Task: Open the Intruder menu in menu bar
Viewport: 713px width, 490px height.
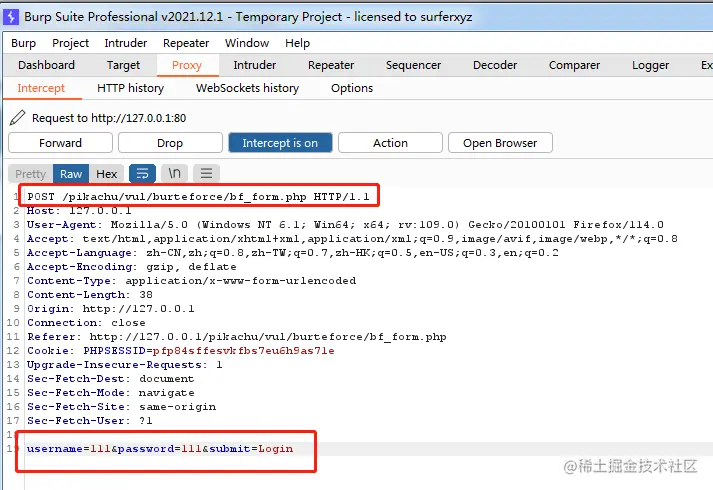Action: coord(126,43)
